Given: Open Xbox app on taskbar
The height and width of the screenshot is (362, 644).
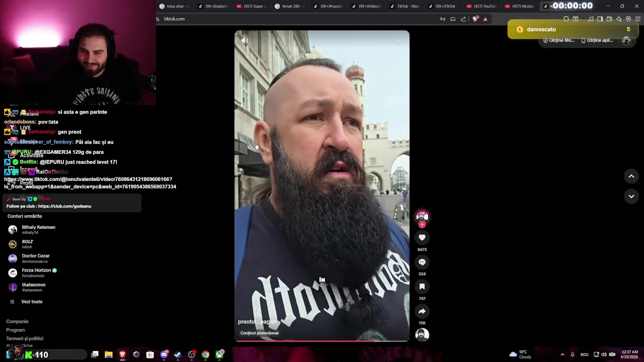Looking at the screenshot, I should click(x=219, y=355).
